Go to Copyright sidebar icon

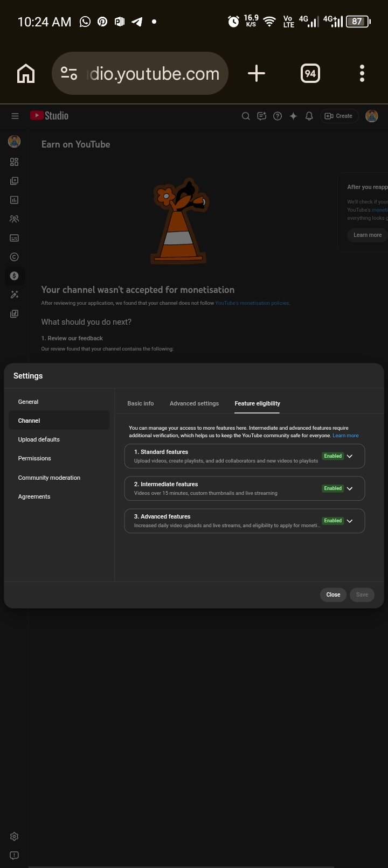click(15, 257)
